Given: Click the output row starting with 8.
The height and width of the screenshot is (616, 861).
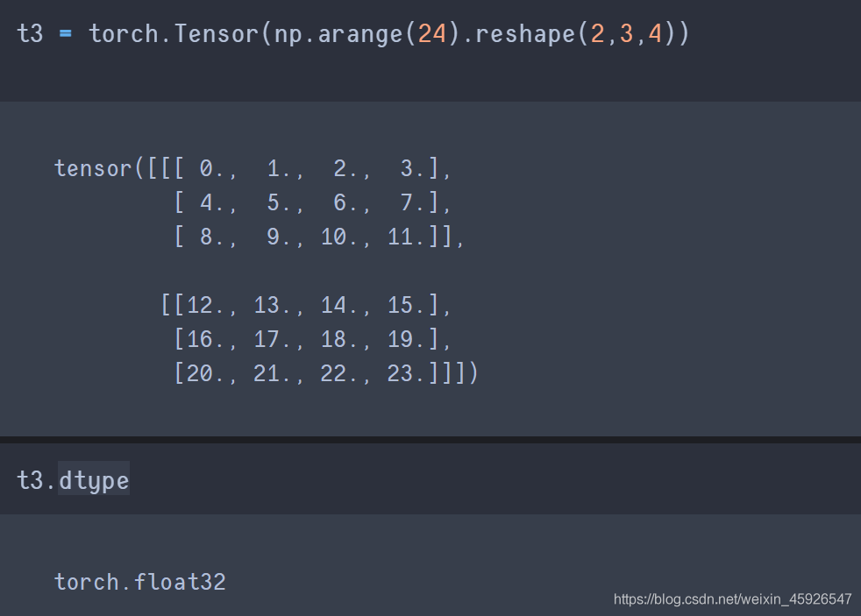Looking at the screenshot, I should point(318,237).
